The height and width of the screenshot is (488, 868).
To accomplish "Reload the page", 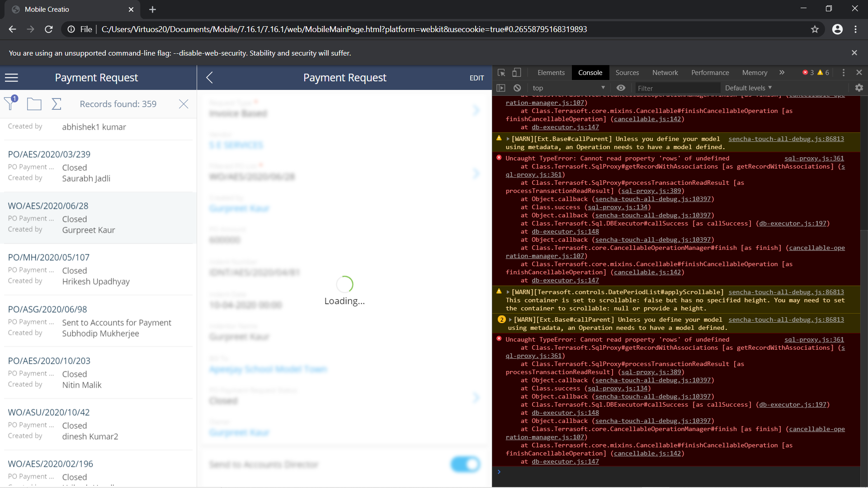I will [x=49, y=29].
